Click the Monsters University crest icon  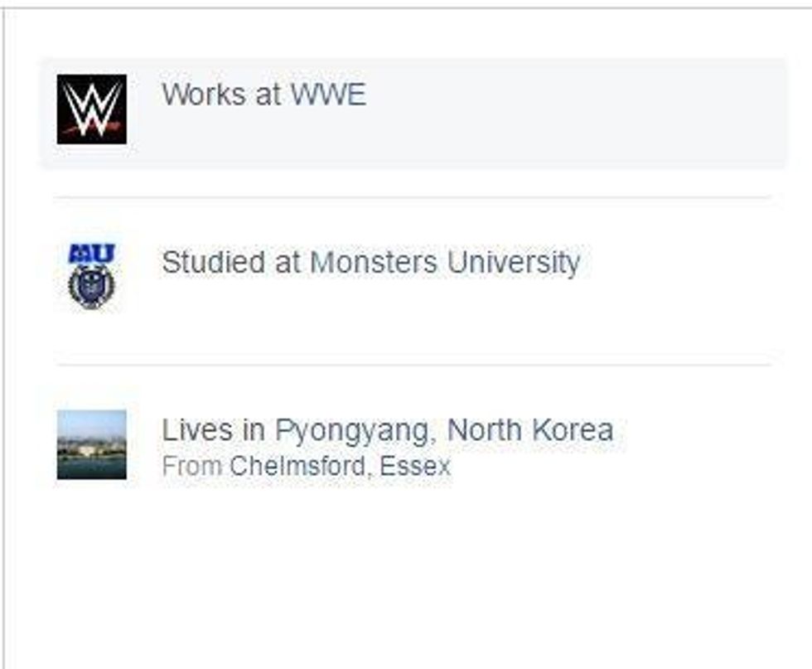pos(91,277)
